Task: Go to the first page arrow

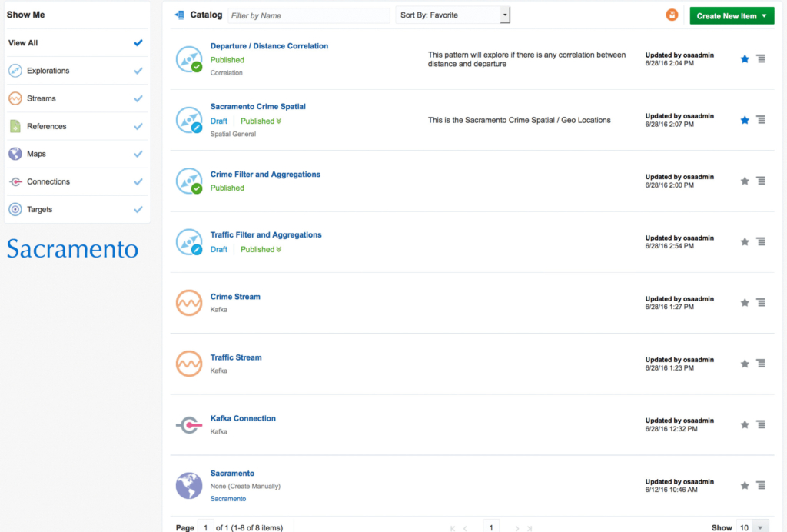Action: pyautogui.click(x=453, y=528)
